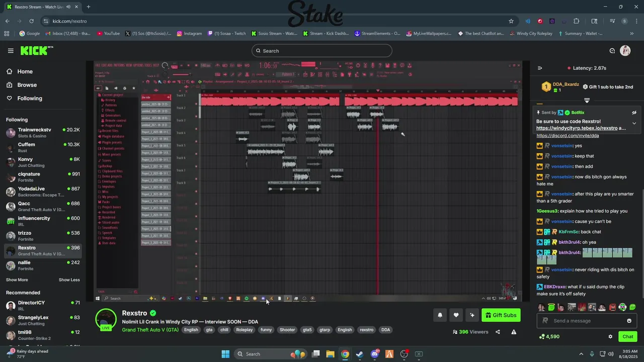Click the DDA stream tag

pyautogui.click(x=385, y=330)
